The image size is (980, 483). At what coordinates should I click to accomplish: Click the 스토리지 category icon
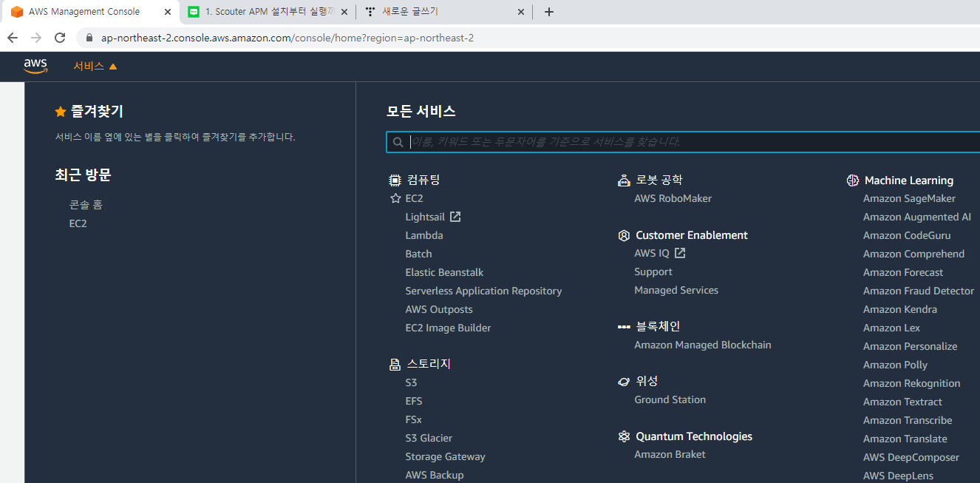click(395, 364)
